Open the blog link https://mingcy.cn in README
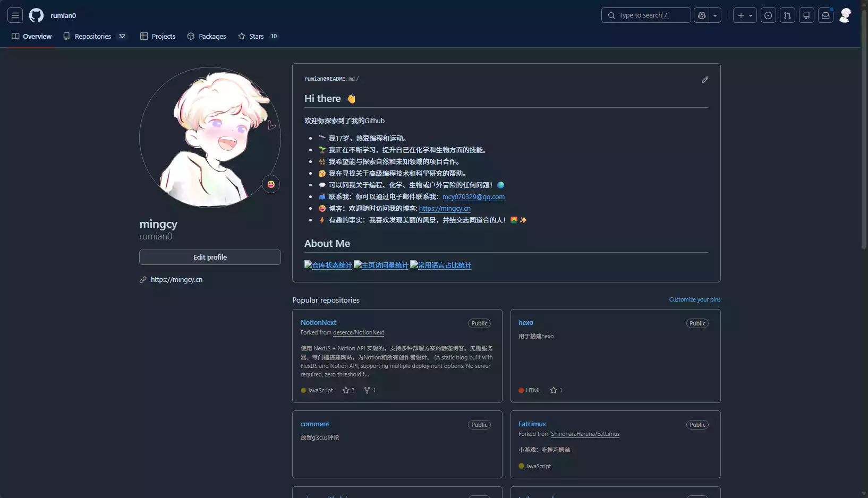This screenshot has height=498, width=868. 445,208
